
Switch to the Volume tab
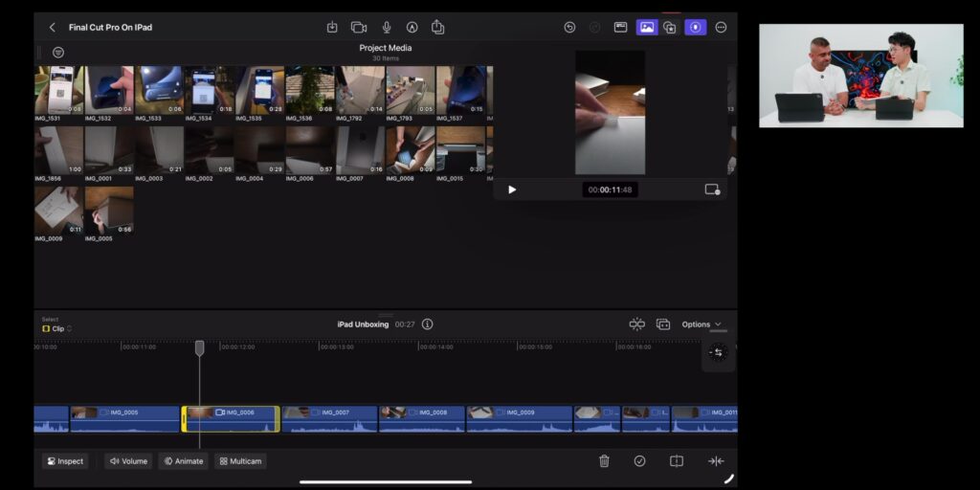[x=129, y=461]
